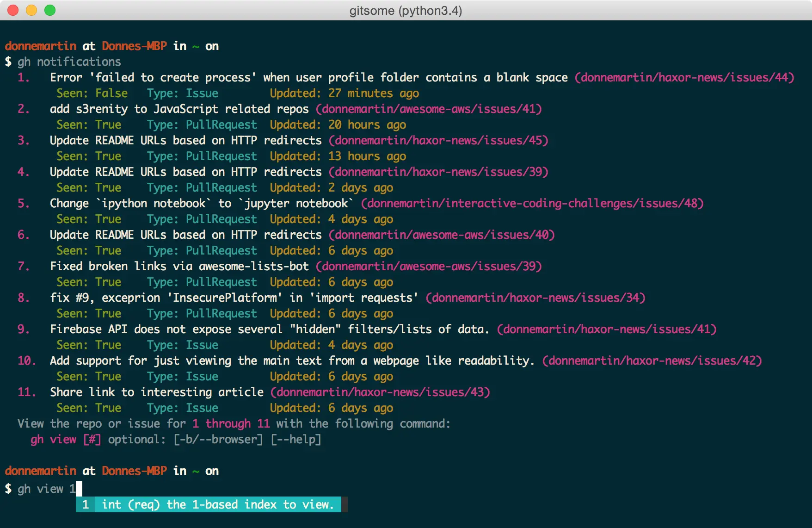Click the yellow minimize window button
Viewport: 812px width, 528px height.
pyautogui.click(x=31, y=10)
